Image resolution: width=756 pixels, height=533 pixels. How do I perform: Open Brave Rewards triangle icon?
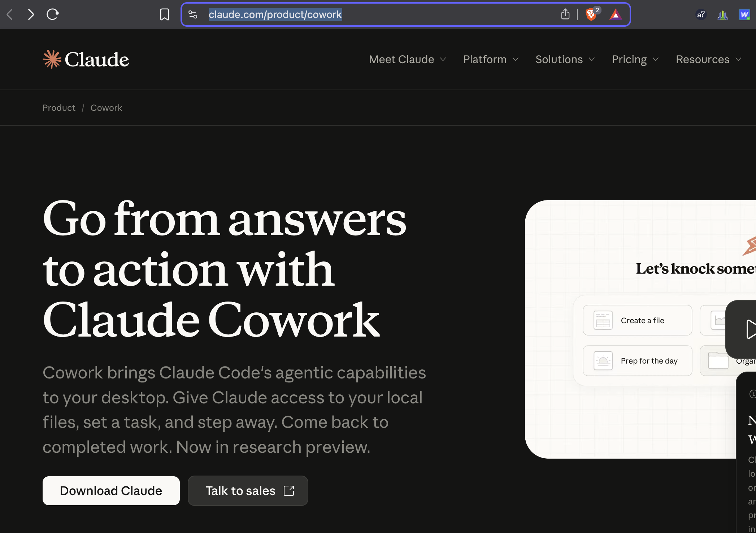616,15
